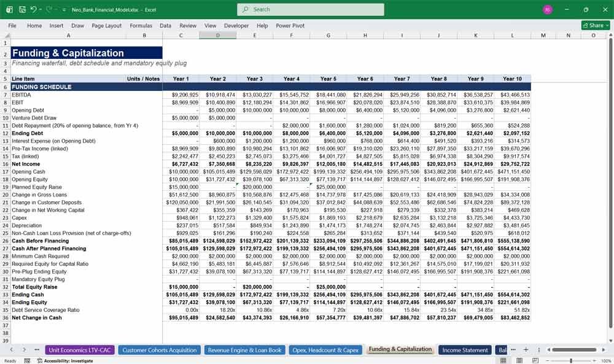Screen dimensions: 614x364
Task: Click horizontal scrollbar right arrow
Action: click(604, 350)
